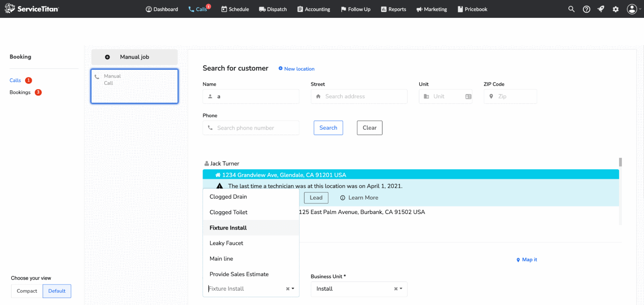
Task: Click the New location link
Action: point(296,69)
